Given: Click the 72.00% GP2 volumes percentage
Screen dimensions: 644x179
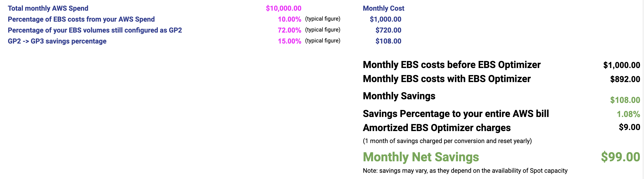Looking at the screenshot, I should (289, 30).
